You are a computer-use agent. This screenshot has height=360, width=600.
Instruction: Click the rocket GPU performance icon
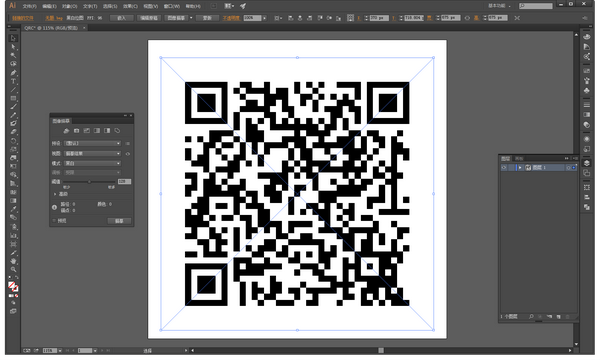pos(243,6)
